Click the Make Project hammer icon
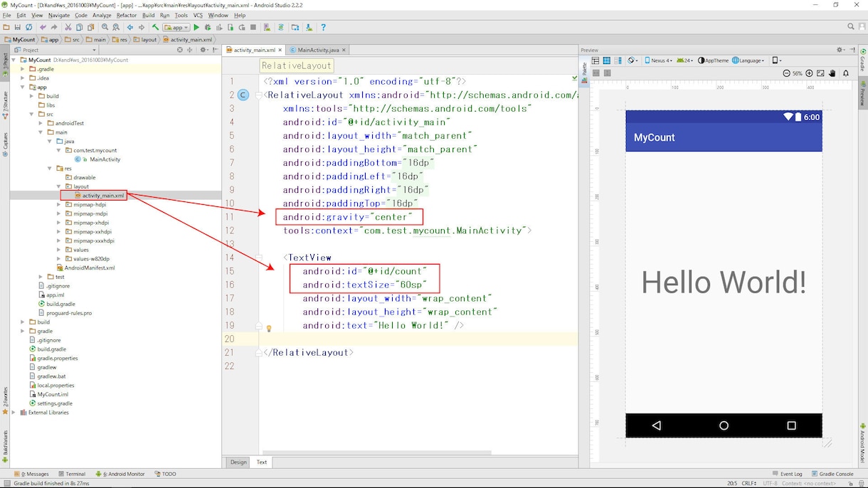This screenshot has height=488, width=868. (x=155, y=27)
